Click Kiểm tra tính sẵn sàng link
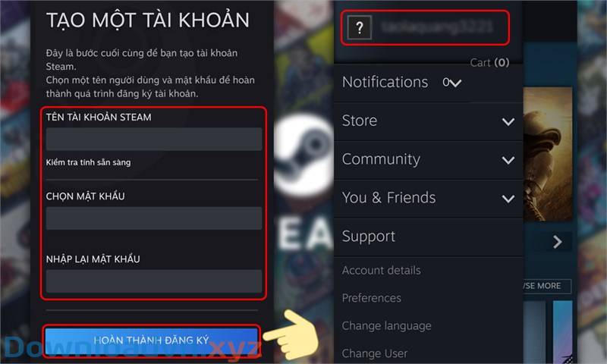This screenshot has width=607, height=364. point(88,162)
